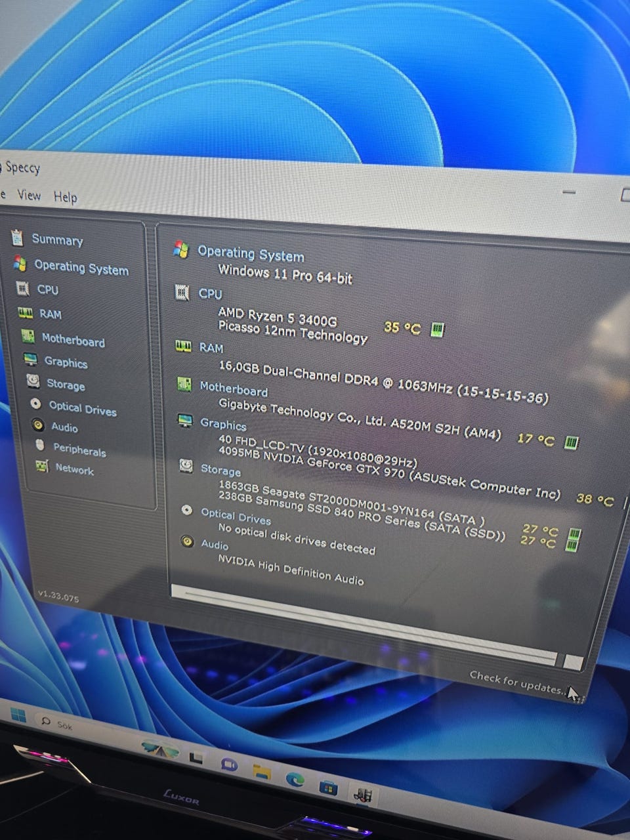Click the temperature icon beside Samsung SSD 27 °C

click(573, 545)
